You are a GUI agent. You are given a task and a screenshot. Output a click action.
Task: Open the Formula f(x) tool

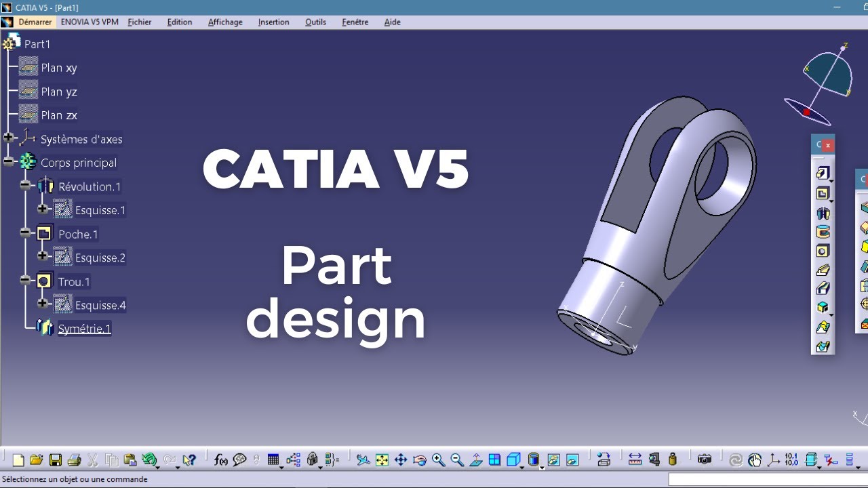coord(221,460)
